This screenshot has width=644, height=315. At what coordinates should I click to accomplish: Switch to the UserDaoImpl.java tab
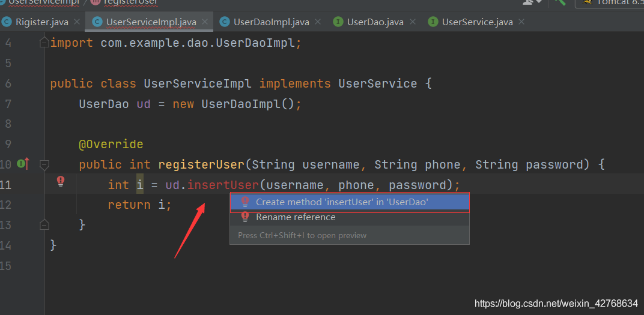[271, 22]
